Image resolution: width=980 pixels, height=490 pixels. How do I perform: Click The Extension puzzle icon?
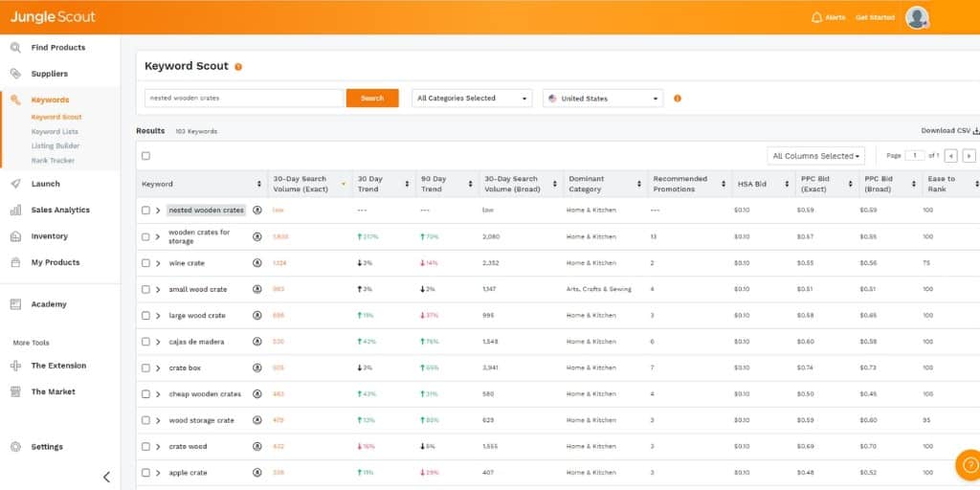click(15, 366)
